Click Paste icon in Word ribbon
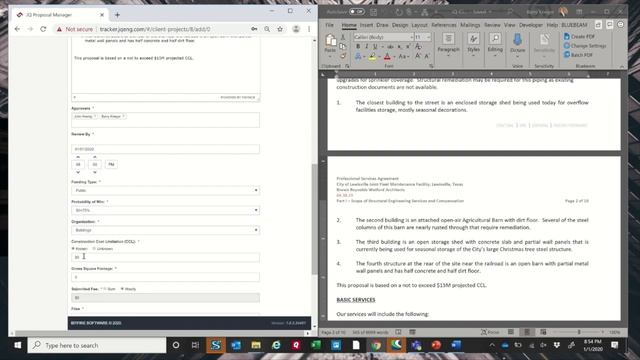Viewport: 640px width, 360px height. (x=331, y=41)
